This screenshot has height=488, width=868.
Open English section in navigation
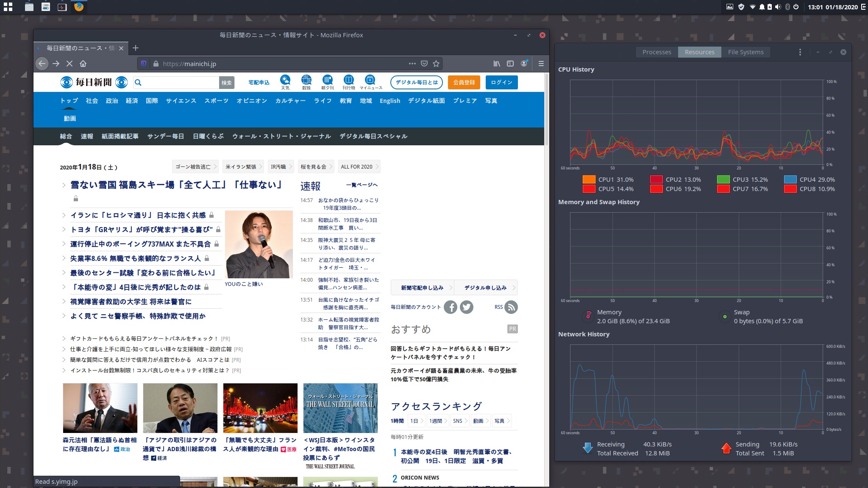click(390, 101)
